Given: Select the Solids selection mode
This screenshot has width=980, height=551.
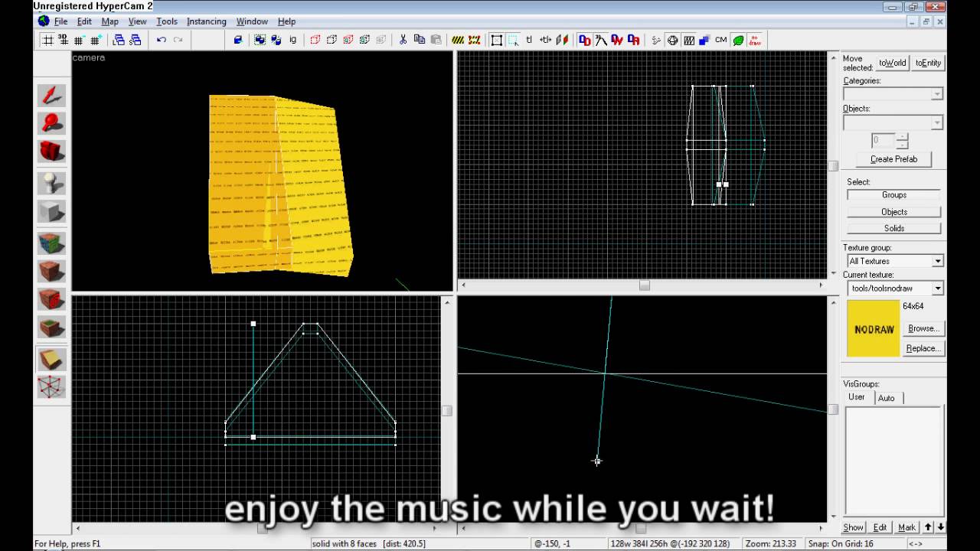Looking at the screenshot, I should (x=893, y=228).
